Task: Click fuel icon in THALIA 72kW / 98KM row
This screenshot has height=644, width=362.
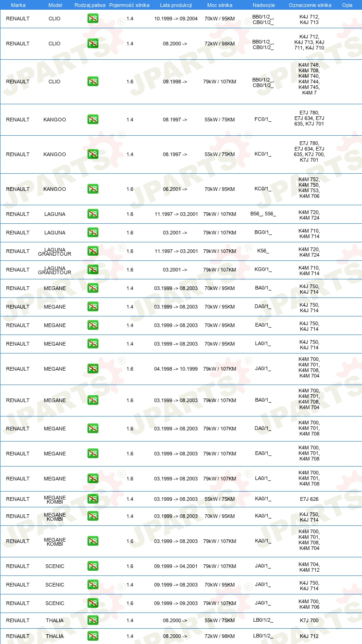Action: tap(93, 636)
